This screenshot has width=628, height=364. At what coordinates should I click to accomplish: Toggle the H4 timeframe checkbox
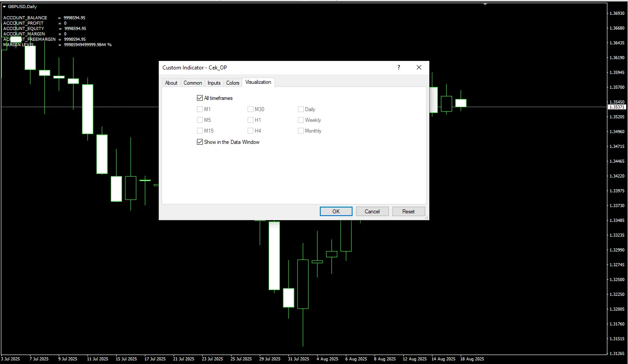point(251,131)
